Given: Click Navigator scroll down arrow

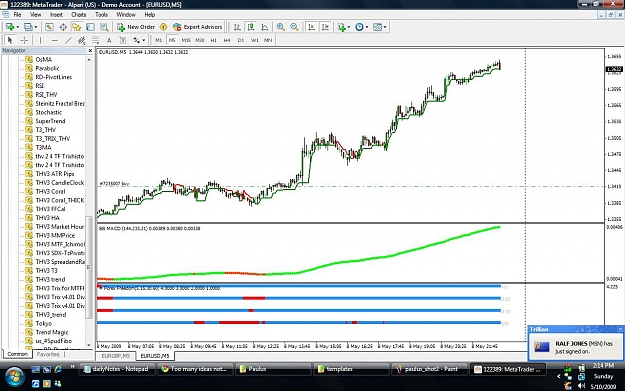Looking at the screenshot, I should pyautogui.click(x=89, y=345).
